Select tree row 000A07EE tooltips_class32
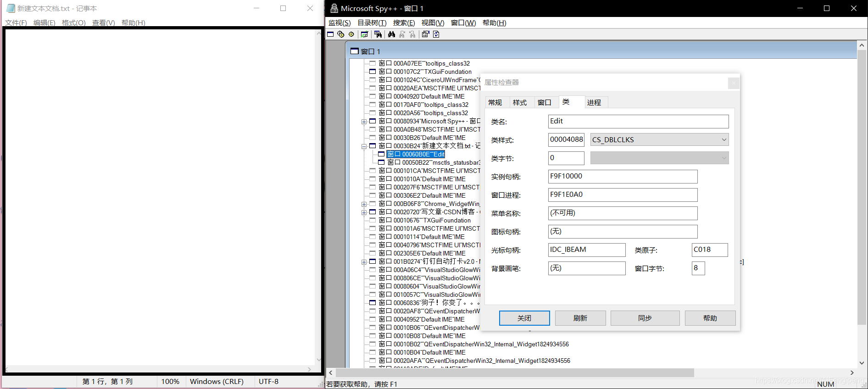 424,63
